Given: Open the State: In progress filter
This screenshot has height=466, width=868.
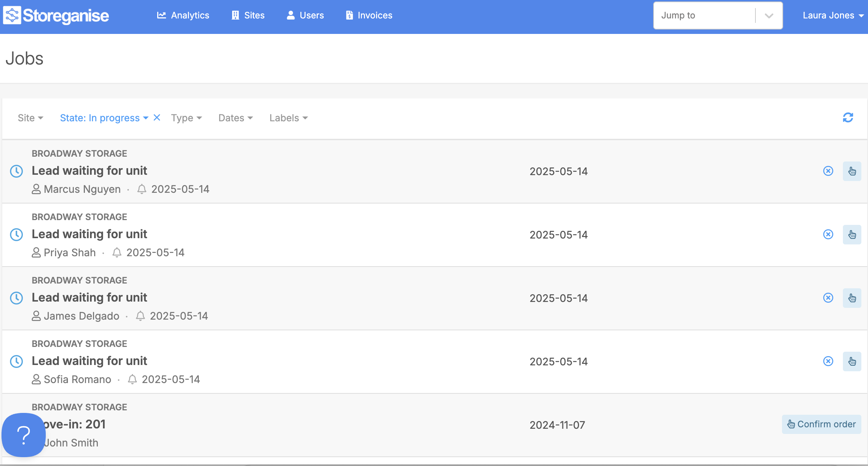Looking at the screenshot, I should [104, 118].
